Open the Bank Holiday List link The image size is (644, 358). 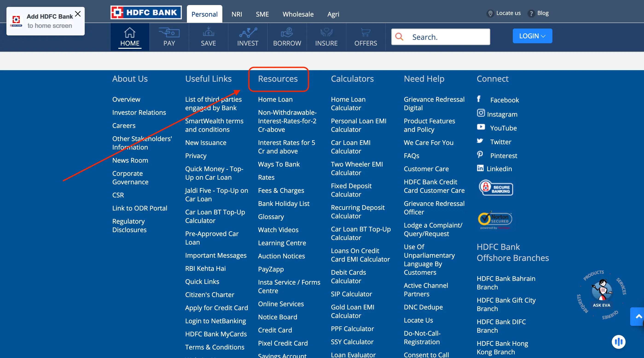284,203
